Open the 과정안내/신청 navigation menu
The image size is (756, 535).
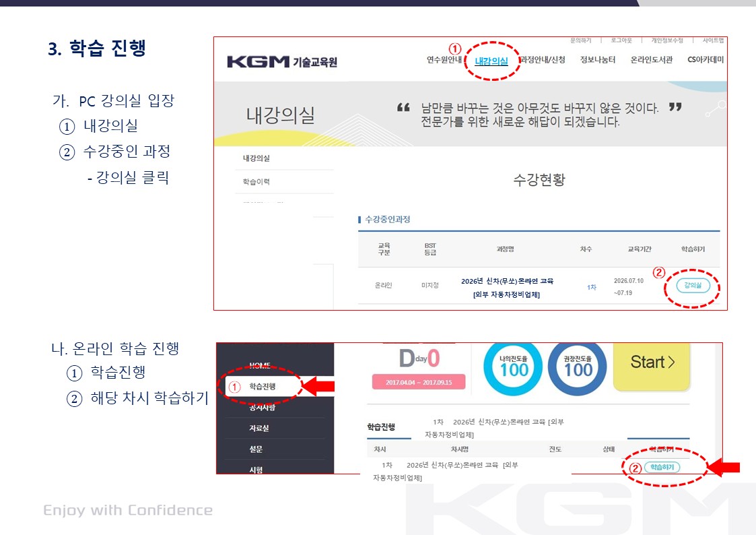543,60
